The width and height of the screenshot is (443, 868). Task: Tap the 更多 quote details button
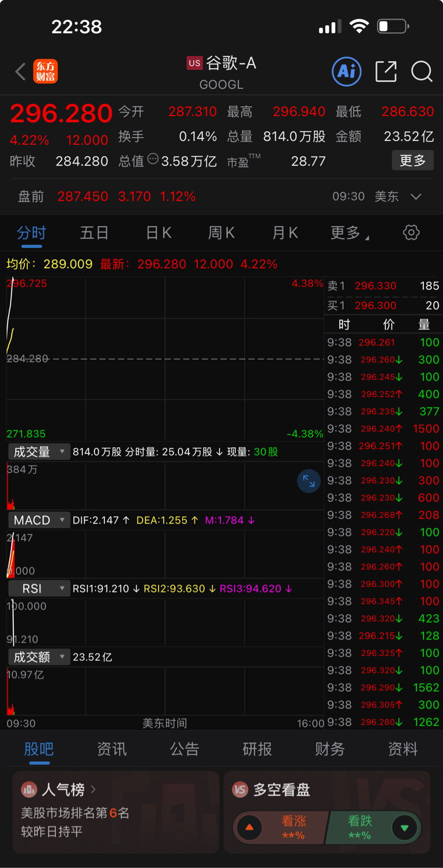(412, 160)
